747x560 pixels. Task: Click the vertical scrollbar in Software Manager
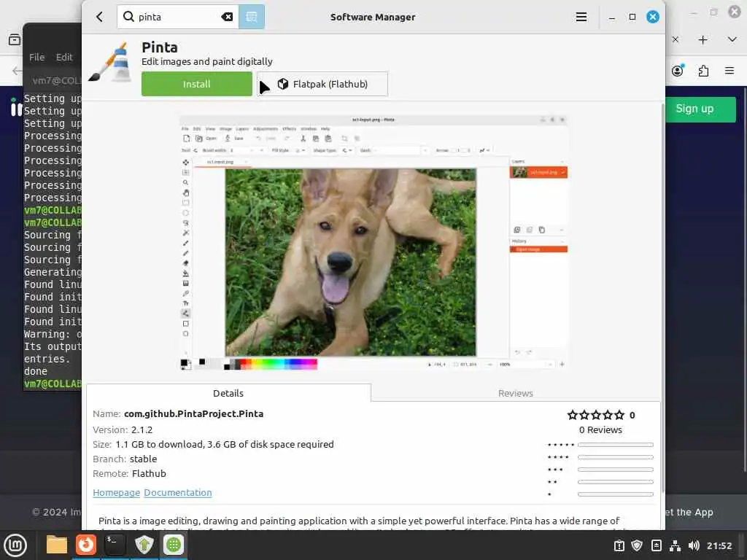click(x=662, y=297)
